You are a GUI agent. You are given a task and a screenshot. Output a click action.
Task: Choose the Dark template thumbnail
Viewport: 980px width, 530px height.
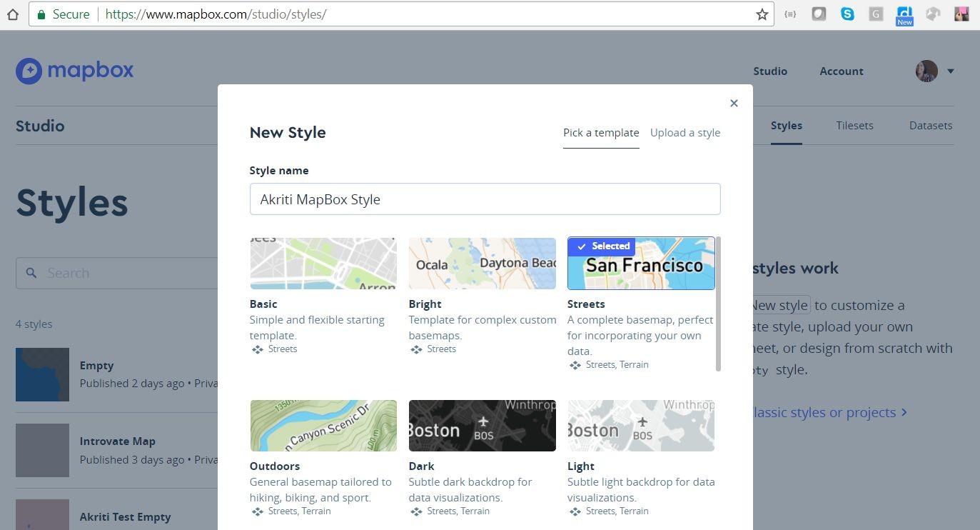tap(483, 426)
